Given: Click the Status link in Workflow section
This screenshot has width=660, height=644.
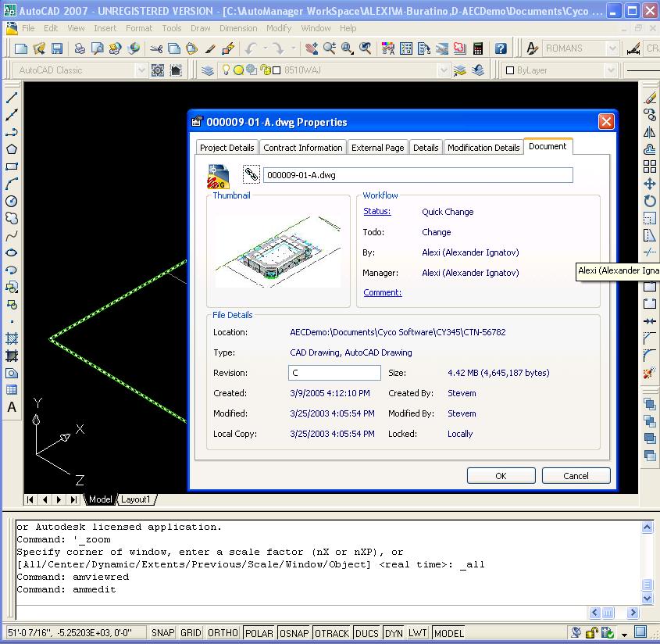Looking at the screenshot, I should (376, 212).
